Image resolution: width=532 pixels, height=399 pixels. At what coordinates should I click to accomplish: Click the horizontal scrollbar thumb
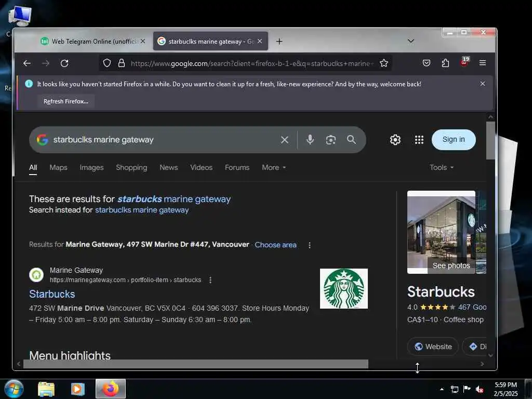click(x=196, y=364)
